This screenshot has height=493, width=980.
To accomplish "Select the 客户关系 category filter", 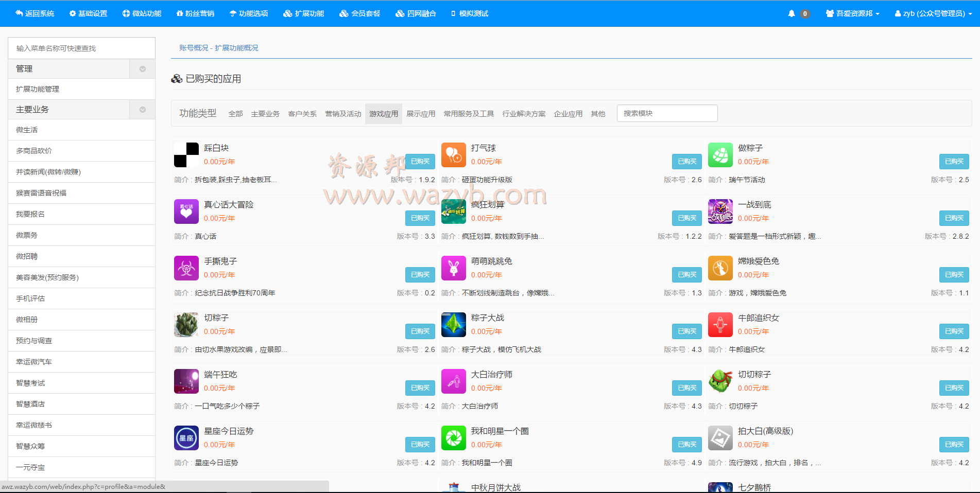I will pyautogui.click(x=302, y=114).
